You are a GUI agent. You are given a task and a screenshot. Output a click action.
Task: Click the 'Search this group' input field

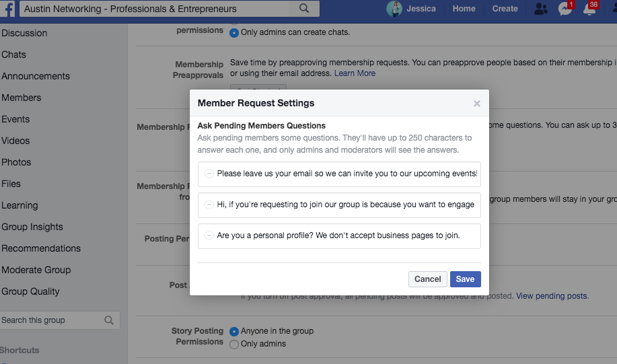(x=50, y=320)
